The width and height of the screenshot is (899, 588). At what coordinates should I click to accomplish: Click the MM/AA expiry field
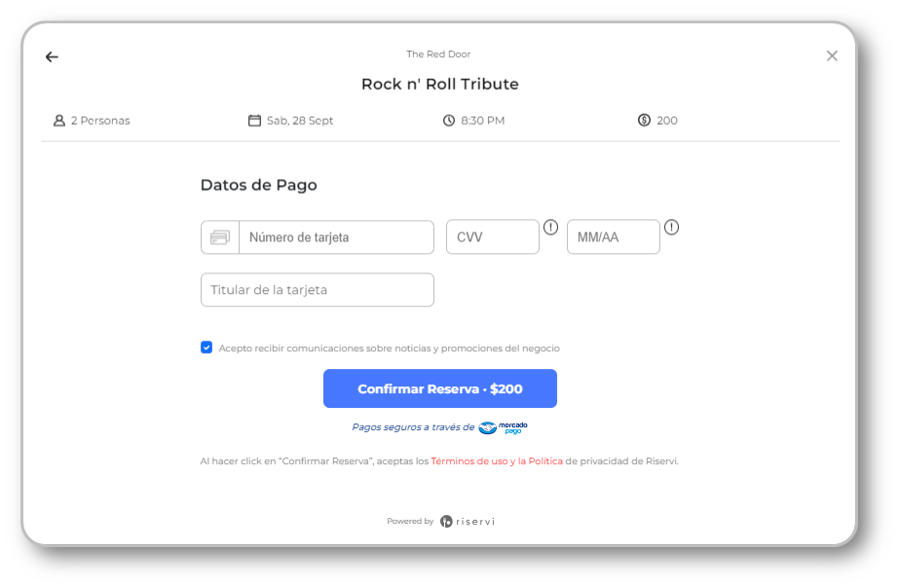click(x=613, y=238)
